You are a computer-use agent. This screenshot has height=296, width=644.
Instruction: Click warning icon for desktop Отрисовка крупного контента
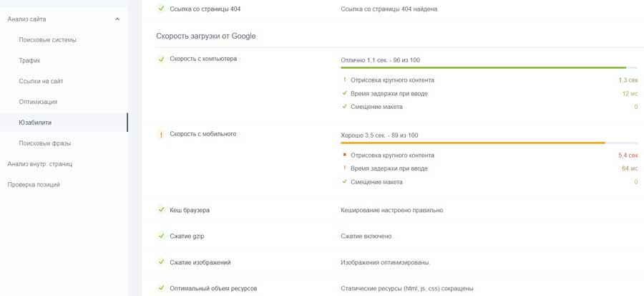pos(344,80)
